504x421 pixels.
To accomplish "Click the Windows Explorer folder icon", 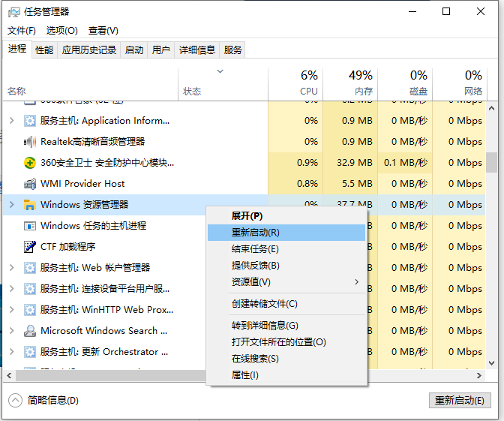I will pos(30,205).
